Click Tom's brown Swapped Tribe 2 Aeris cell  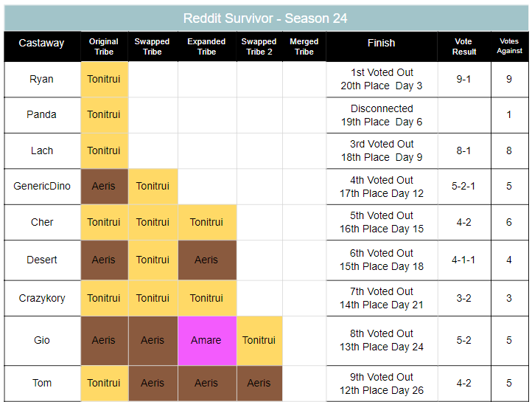click(x=259, y=383)
